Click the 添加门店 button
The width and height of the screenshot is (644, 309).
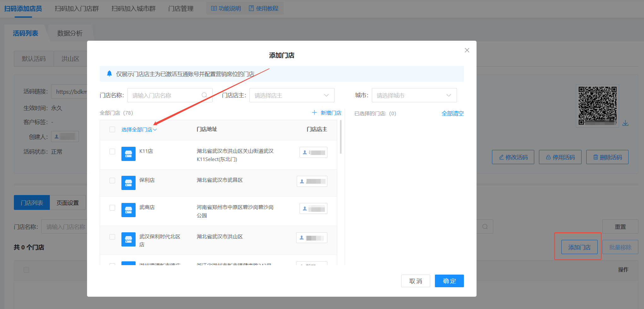tap(579, 247)
